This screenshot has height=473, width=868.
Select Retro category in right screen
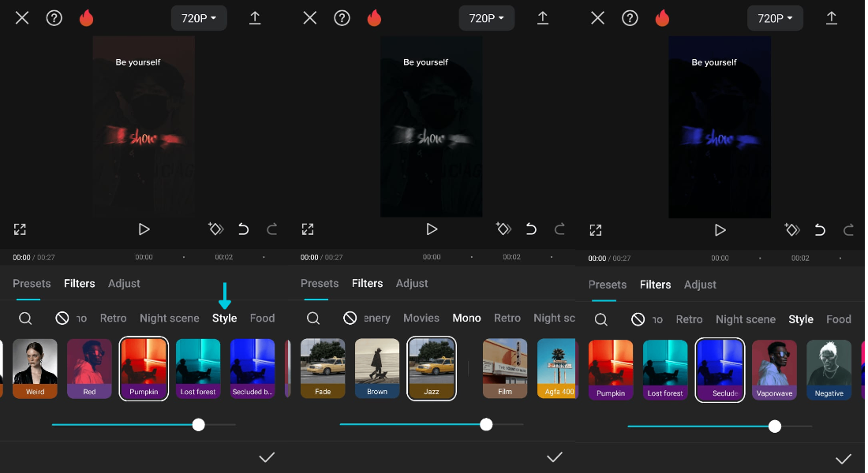tap(689, 319)
